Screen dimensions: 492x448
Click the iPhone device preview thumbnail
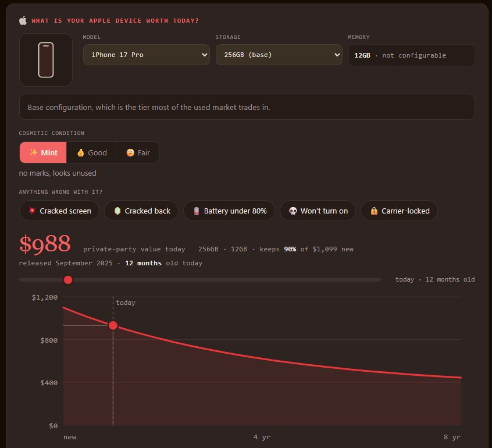click(x=46, y=60)
